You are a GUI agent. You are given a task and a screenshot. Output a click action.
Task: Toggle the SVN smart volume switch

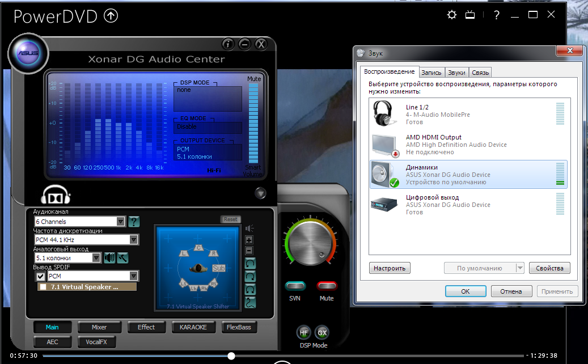tap(295, 286)
